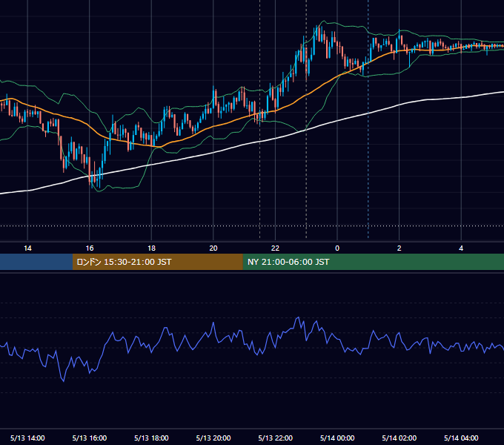
Task: Click the 22 hour label on price chart axis
Action: point(275,248)
